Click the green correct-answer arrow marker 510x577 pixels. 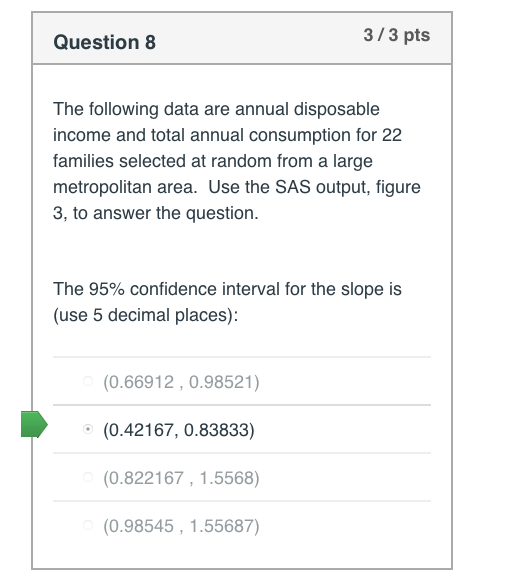click(34, 424)
